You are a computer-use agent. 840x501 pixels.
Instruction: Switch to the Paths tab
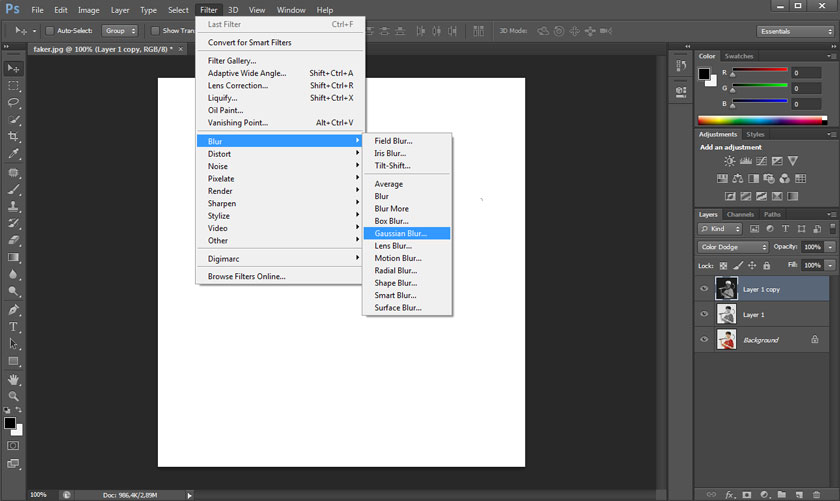click(772, 214)
